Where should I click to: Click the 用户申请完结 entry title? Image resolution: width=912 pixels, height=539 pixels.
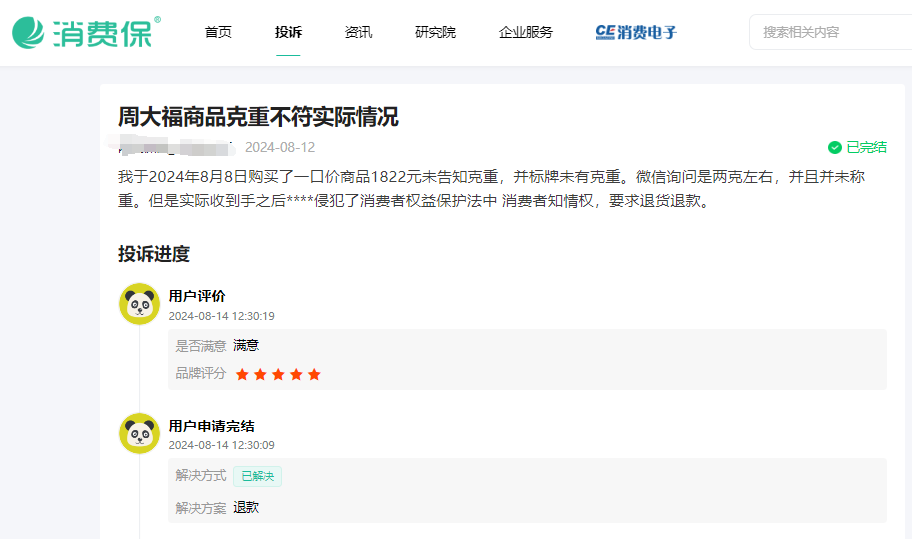pyautogui.click(x=212, y=426)
